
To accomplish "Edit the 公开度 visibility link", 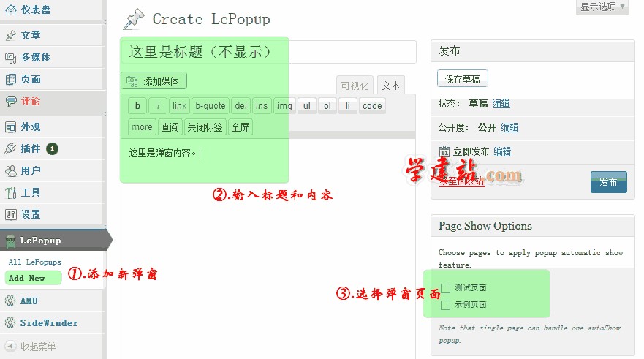I will [x=509, y=128].
